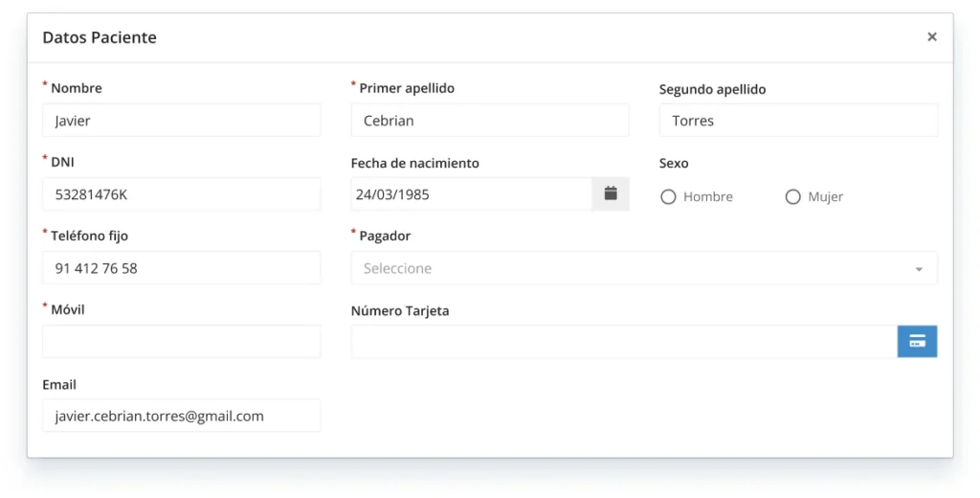
Task: Click the Segundo apellido input box
Action: click(x=798, y=121)
